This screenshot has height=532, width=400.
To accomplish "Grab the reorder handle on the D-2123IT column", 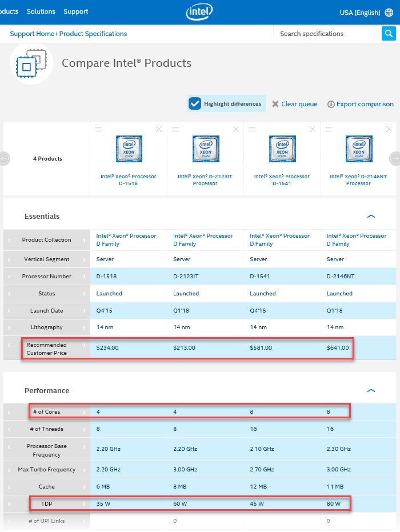I will click(175, 129).
